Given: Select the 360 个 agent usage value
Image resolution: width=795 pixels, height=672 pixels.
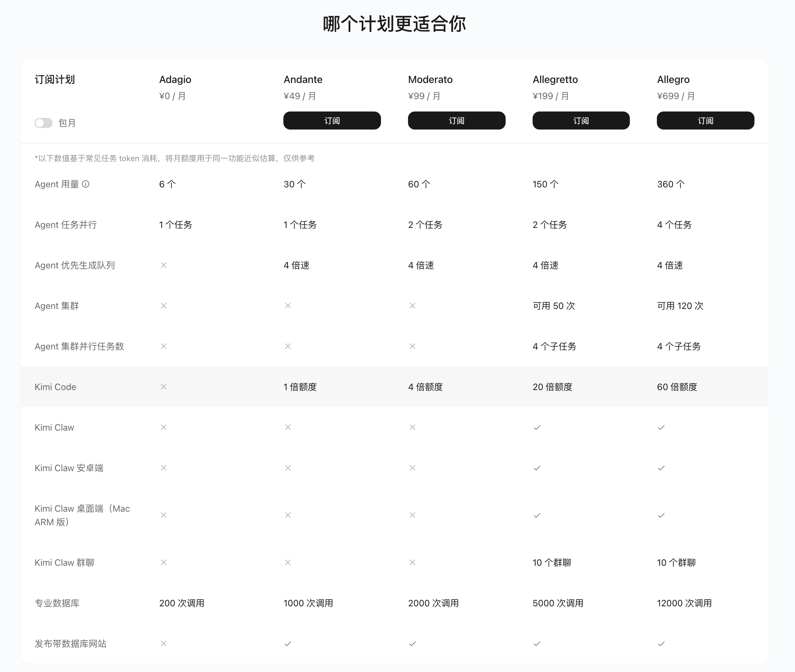Looking at the screenshot, I should pyautogui.click(x=671, y=184).
